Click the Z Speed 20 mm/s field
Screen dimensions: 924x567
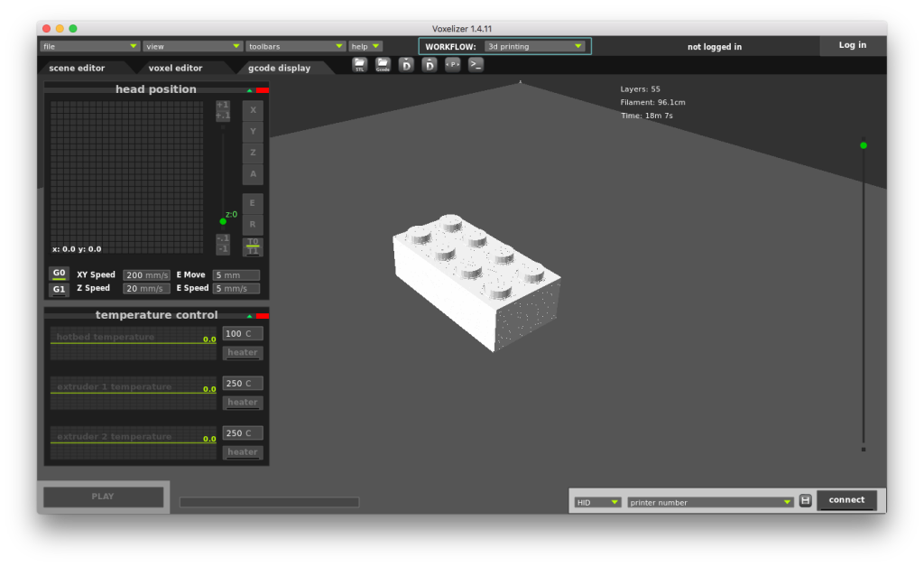click(147, 289)
